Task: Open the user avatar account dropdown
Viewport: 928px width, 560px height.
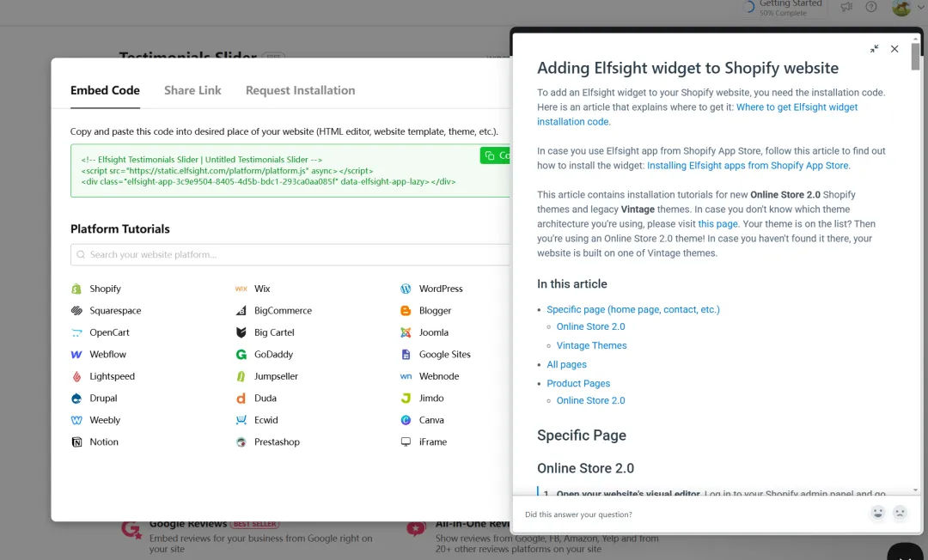Action: (907, 8)
